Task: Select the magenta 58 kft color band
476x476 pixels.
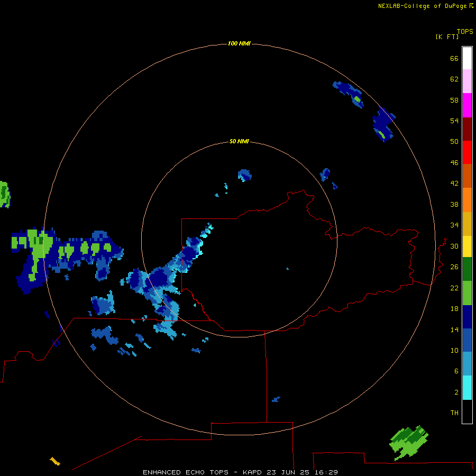Action: click(467, 105)
